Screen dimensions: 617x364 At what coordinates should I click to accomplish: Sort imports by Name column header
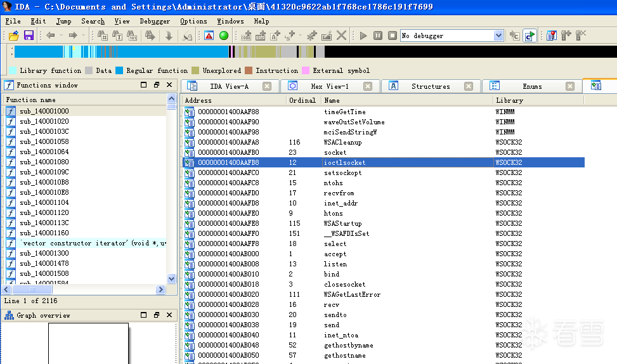click(x=407, y=100)
